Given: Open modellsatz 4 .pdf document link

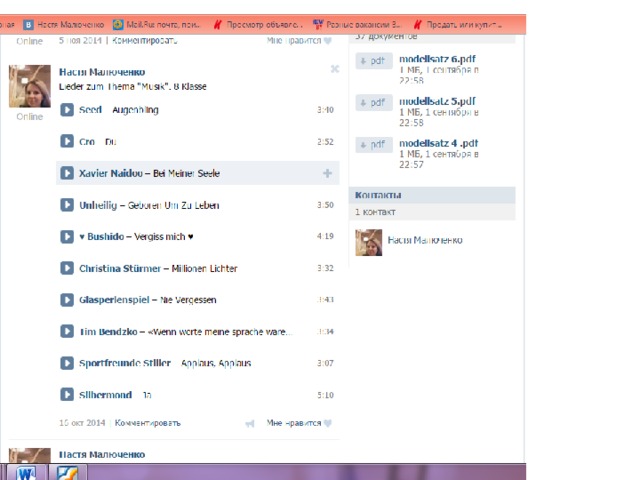Looking at the screenshot, I should (438, 143).
